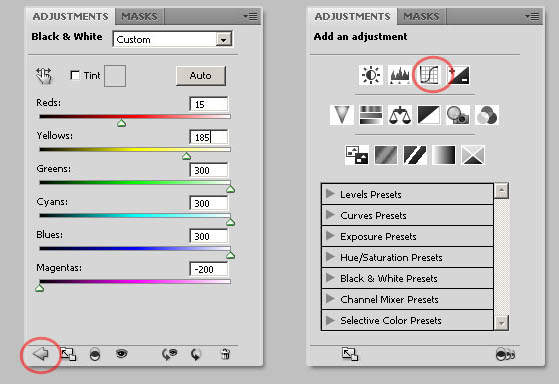Screen dimensions: 559x384
Task: Return to adjustment list with back arrow
Action: (x=40, y=354)
